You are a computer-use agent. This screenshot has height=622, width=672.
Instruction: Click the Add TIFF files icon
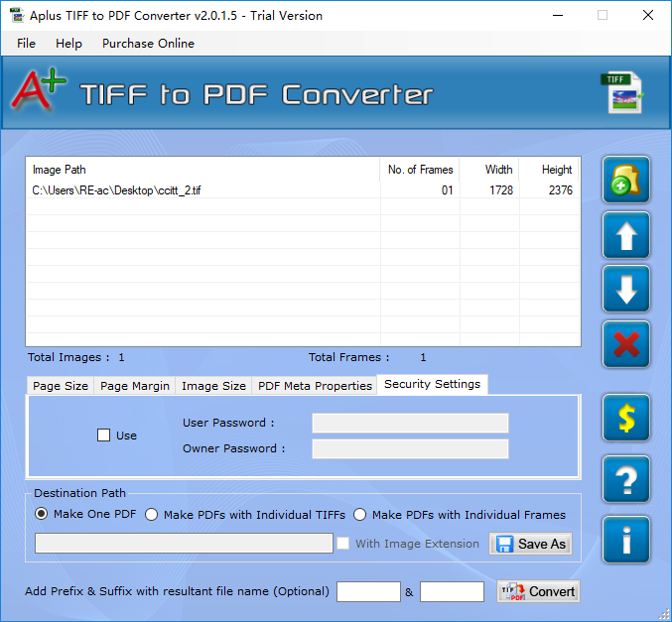click(x=626, y=180)
